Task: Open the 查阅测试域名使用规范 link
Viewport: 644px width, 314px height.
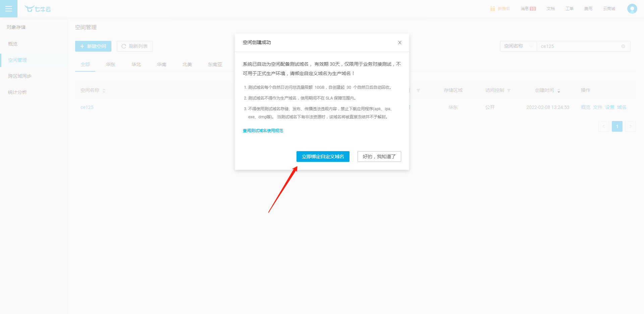Action: [263, 131]
